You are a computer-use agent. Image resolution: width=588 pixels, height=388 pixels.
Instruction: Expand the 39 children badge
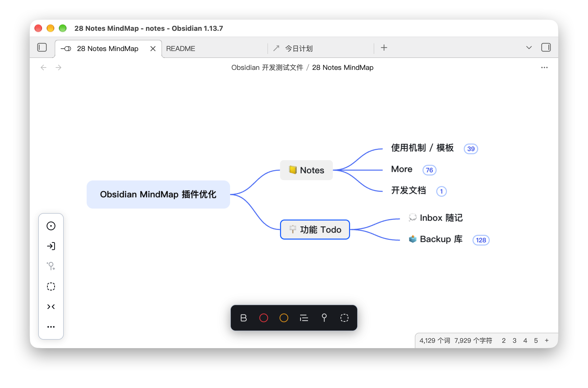471,149
